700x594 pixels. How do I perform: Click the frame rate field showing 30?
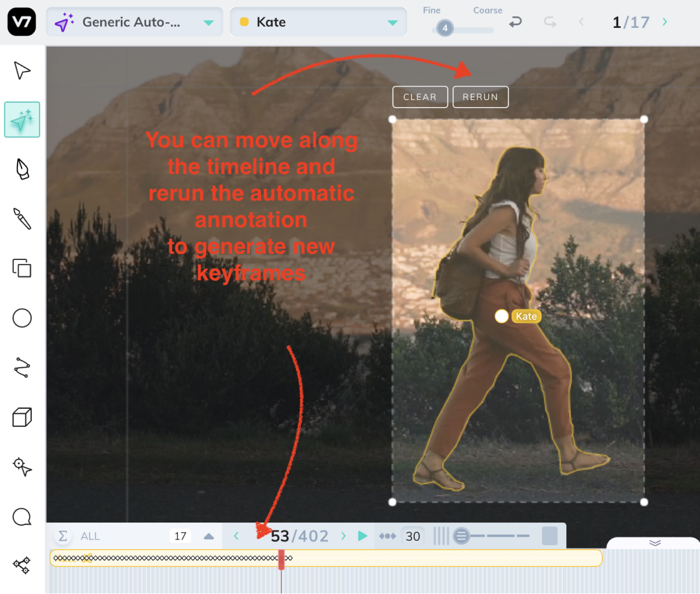(x=412, y=536)
